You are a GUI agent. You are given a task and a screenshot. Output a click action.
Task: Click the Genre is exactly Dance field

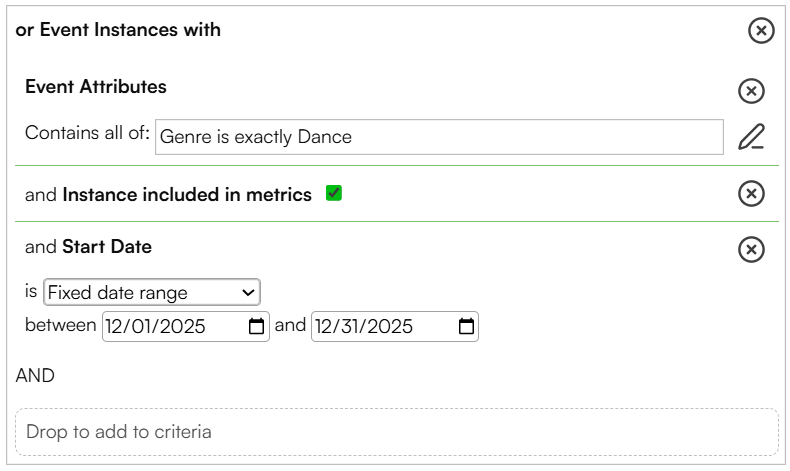tap(439, 137)
